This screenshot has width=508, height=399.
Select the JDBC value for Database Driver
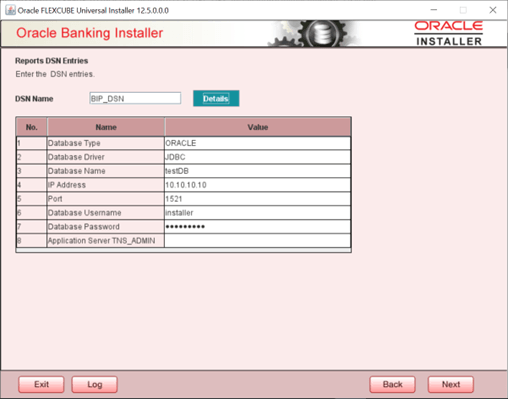257,157
